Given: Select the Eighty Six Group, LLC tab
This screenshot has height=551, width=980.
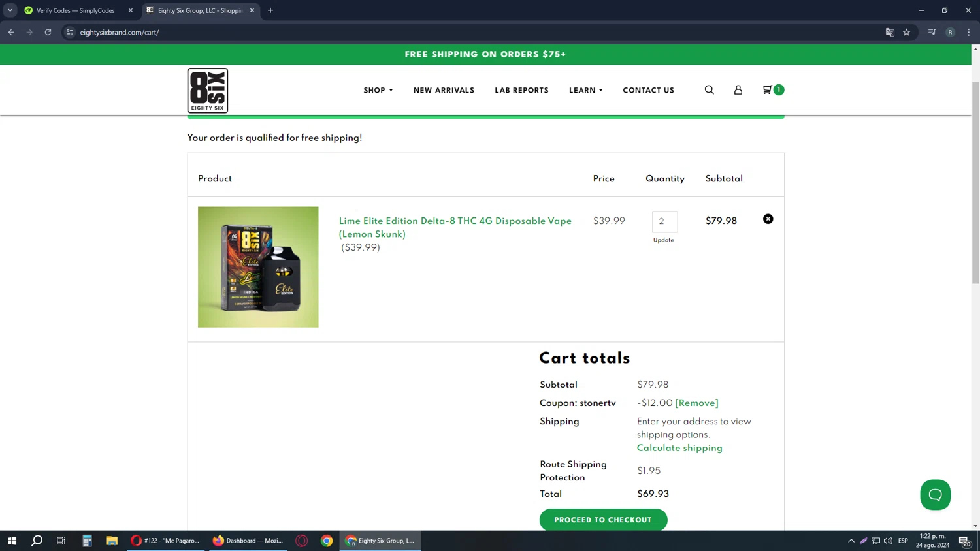Looking at the screenshot, I should pyautogui.click(x=200, y=10).
